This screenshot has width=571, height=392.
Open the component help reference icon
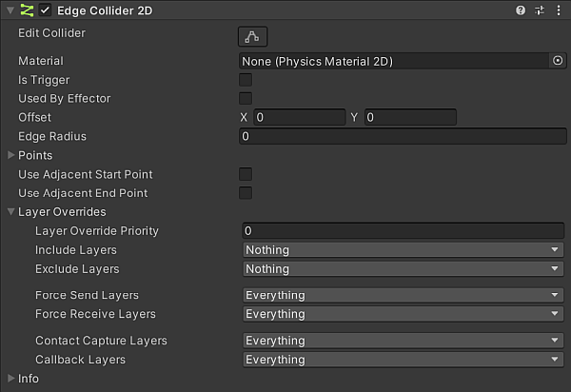[521, 10]
